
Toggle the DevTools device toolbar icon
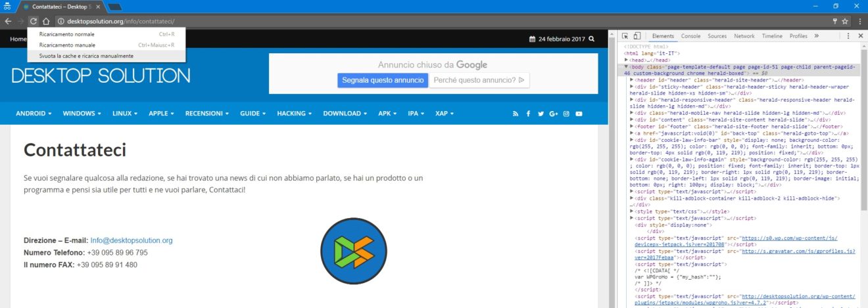[x=638, y=36]
